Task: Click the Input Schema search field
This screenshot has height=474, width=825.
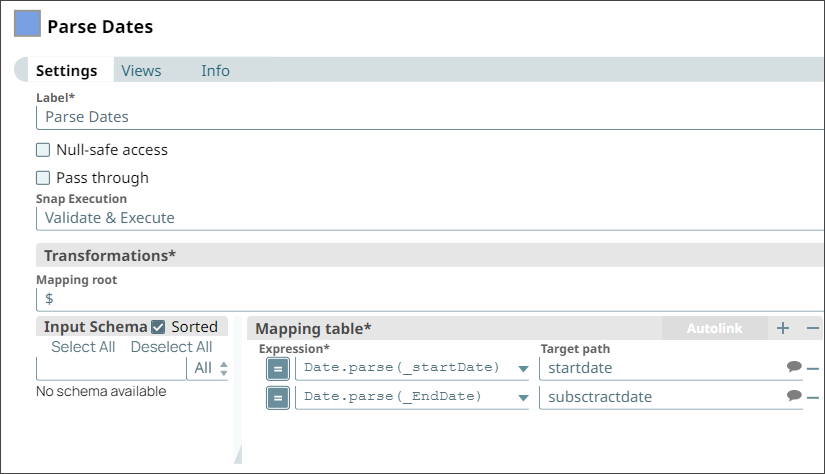Action: [111, 368]
